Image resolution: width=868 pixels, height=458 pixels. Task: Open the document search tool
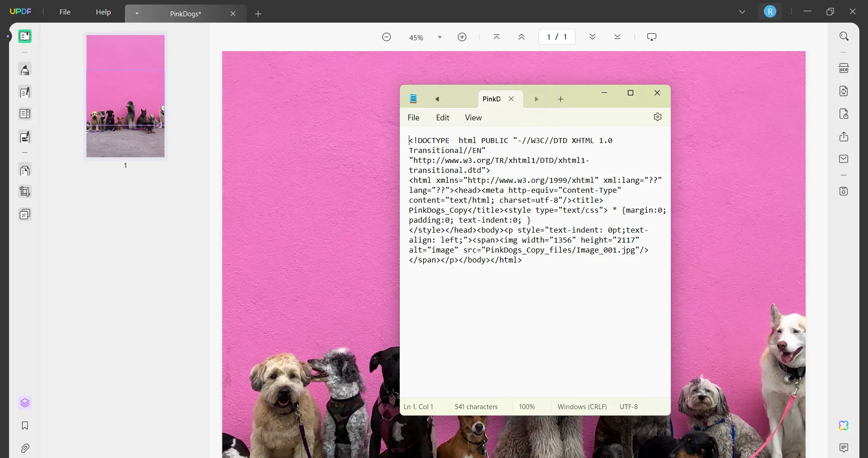pyautogui.click(x=844, y=36)
